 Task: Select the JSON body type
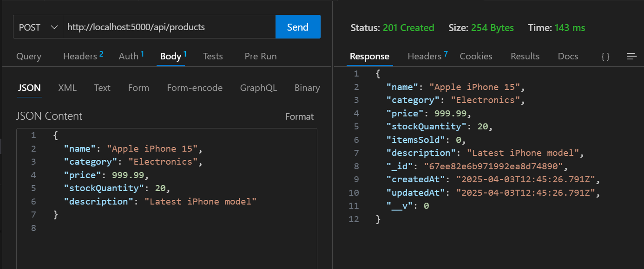(29, 88)
